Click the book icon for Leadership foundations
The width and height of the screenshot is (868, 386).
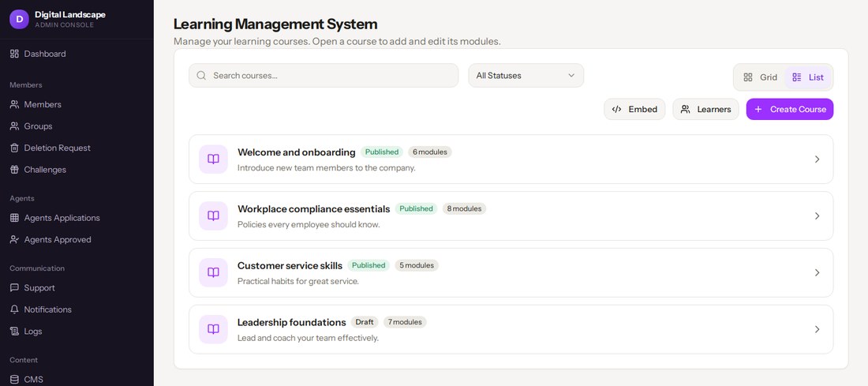pos(213,329)
